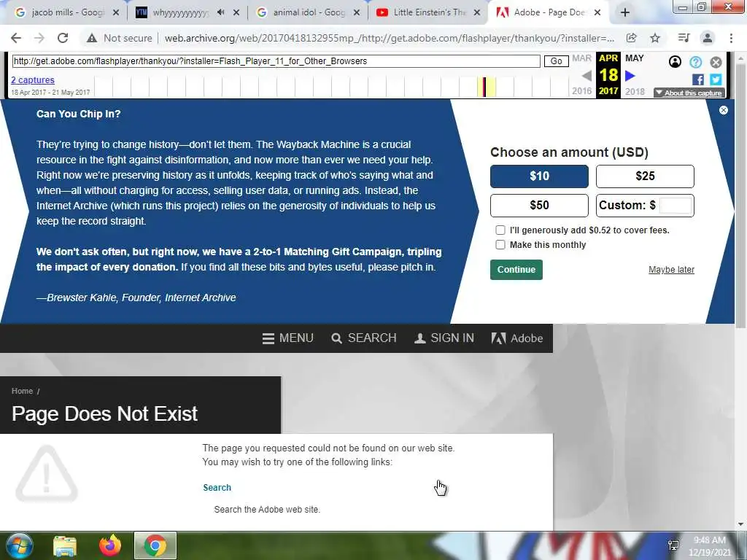747x560 pixels.
Task: Select MAY month in Wayback toolbar
Action: point(634,58)
